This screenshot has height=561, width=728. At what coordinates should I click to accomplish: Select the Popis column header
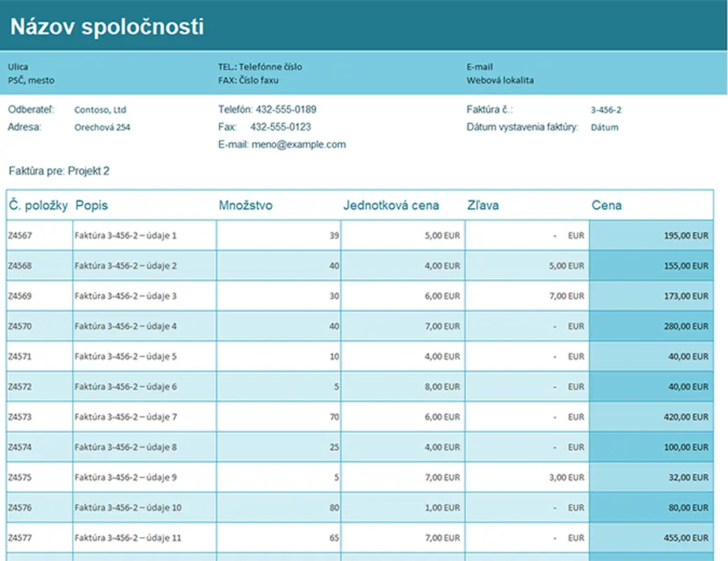coord(91,205)
